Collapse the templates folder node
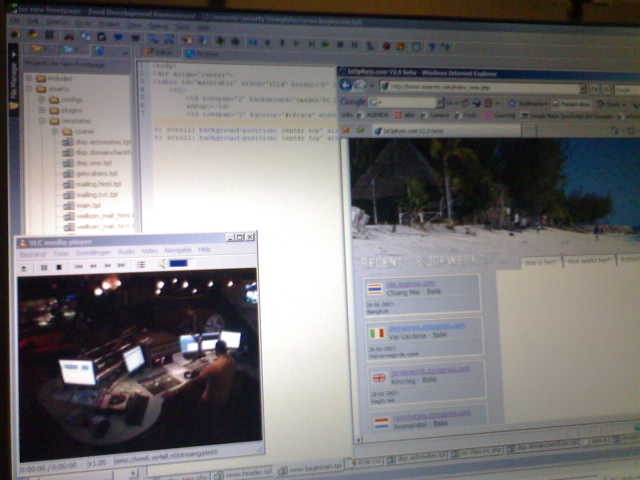The image size is (640, 480). [x=42, y=120]
